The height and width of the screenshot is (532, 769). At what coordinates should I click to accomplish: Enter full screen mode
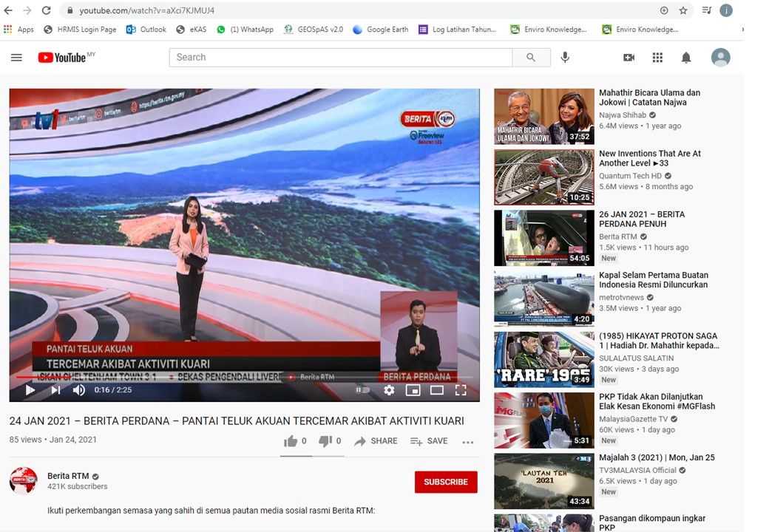[461, 390]
